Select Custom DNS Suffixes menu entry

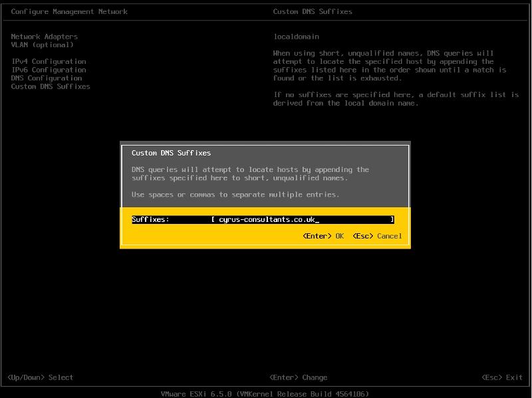(51, 86)
